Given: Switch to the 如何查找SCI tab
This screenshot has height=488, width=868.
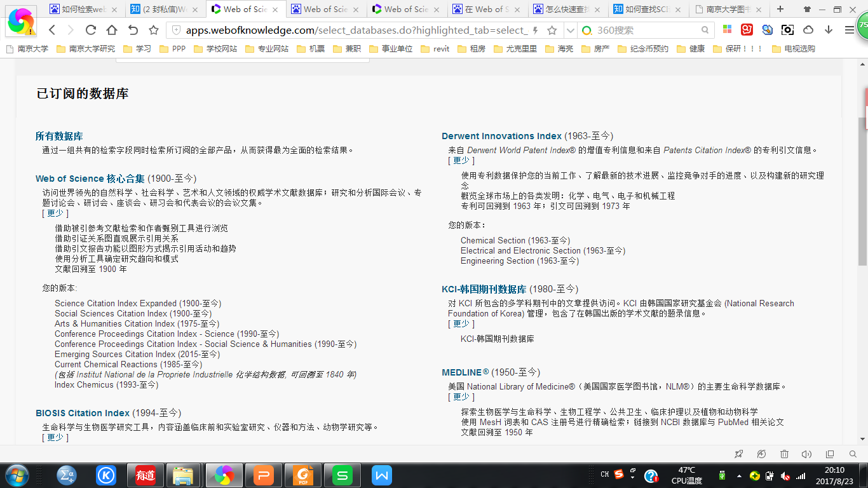Looking at the screenshot, I should [x=647, y=9].
